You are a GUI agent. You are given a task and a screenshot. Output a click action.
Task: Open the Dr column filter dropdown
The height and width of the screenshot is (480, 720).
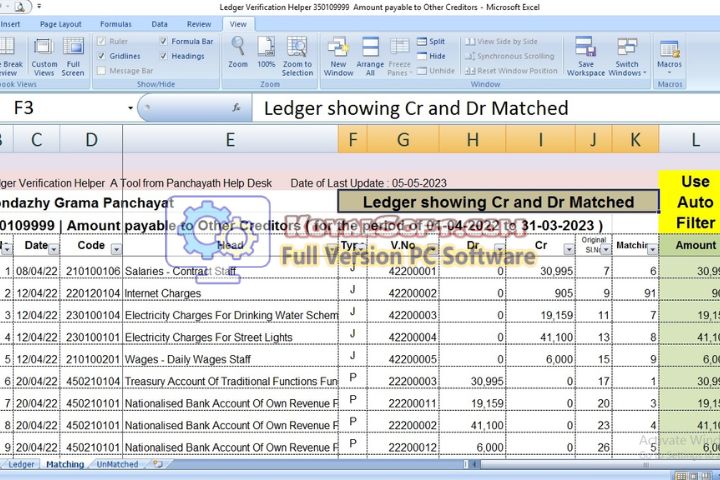(x=499, y=249)
